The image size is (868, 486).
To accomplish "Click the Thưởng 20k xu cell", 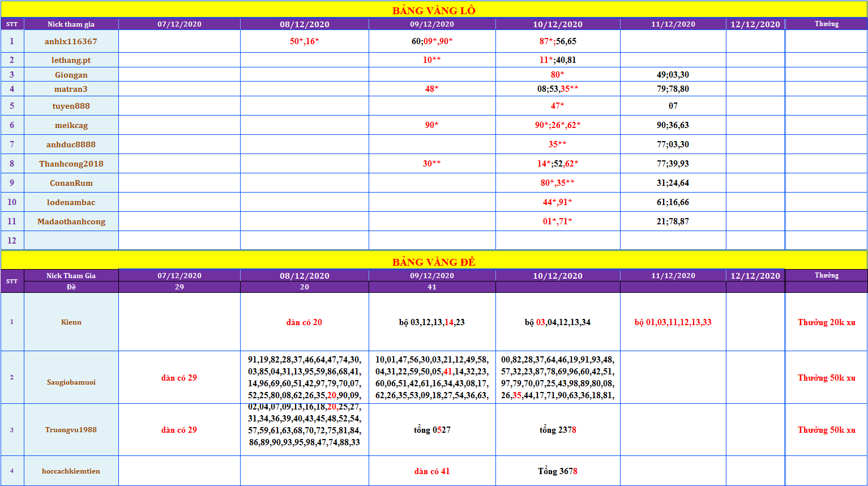I will click(x=826, y=322).
